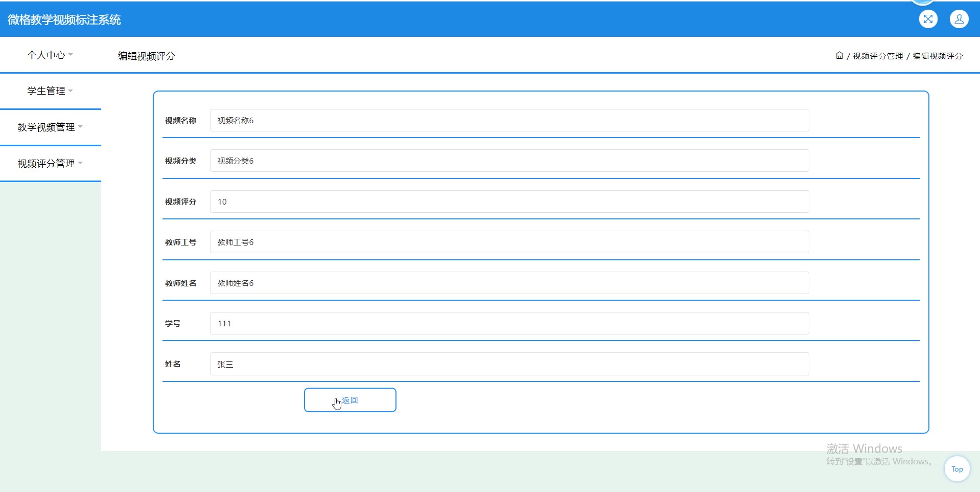Click the 教师工号 input field
This screenshot has height=492, width=980.
tap(509, 242)
